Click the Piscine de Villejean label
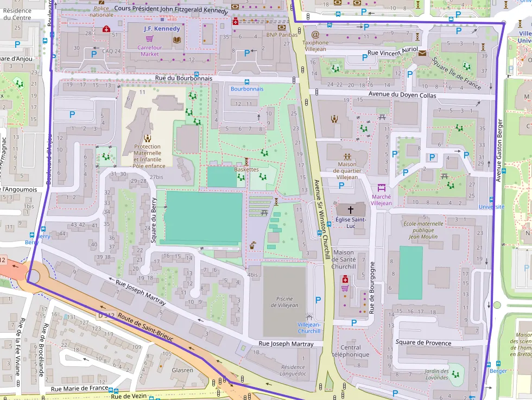Screen dimensions: 532x400 point(284,302)
